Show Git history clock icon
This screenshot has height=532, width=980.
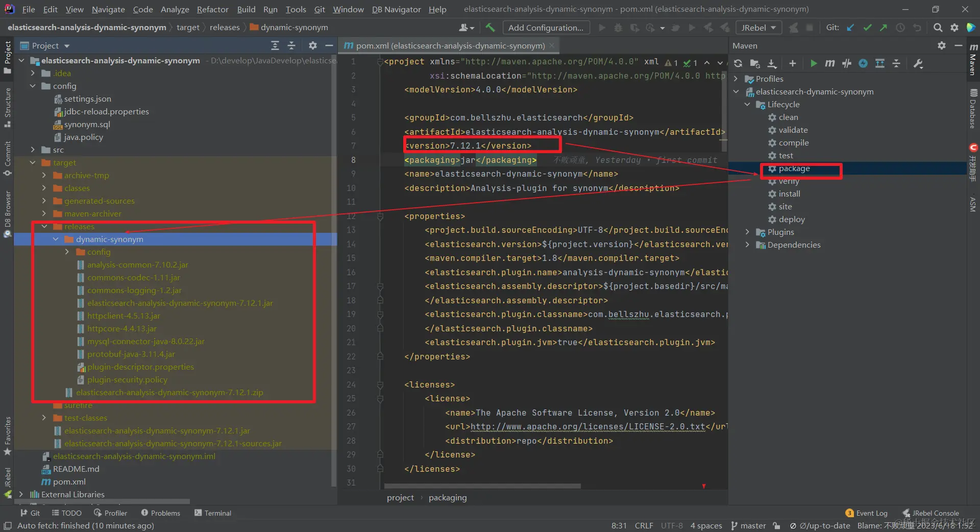click(x=900, y=28)
